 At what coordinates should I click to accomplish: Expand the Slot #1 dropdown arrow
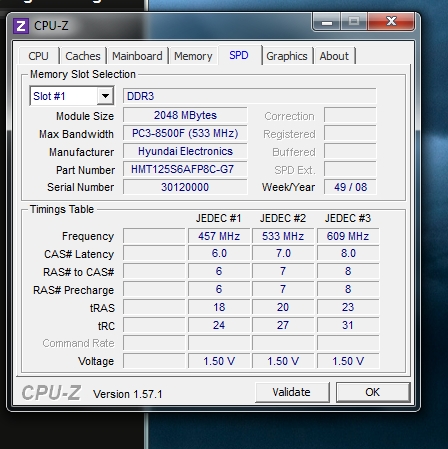(x=105, y=96)
